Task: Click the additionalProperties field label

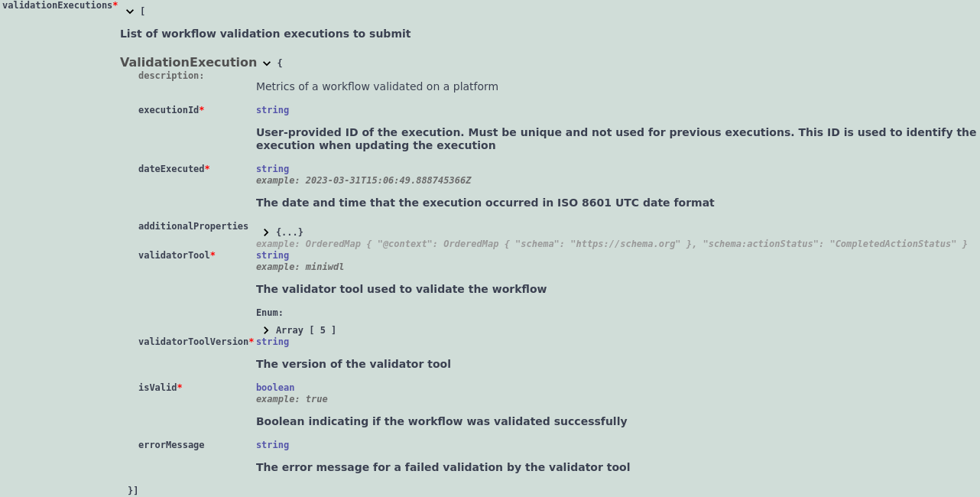Action: pos(193,226)
